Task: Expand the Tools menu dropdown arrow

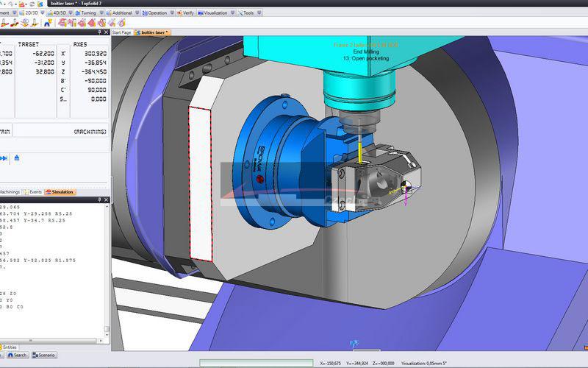Action: (x=259, y=13)
